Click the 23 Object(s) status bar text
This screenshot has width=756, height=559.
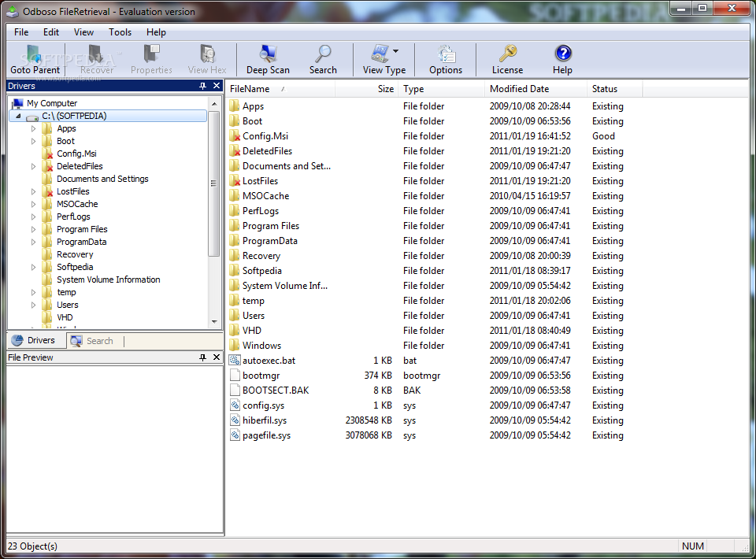click(33, 546)
